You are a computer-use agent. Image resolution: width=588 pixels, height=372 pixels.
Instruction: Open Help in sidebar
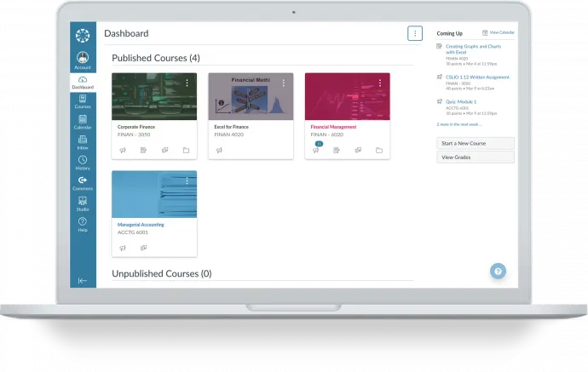[83, 225]
